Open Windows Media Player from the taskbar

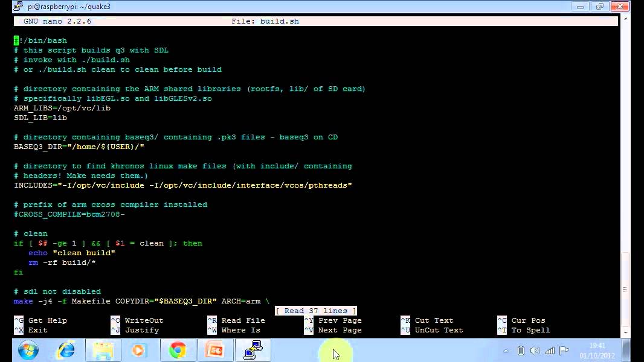point(138,350)
